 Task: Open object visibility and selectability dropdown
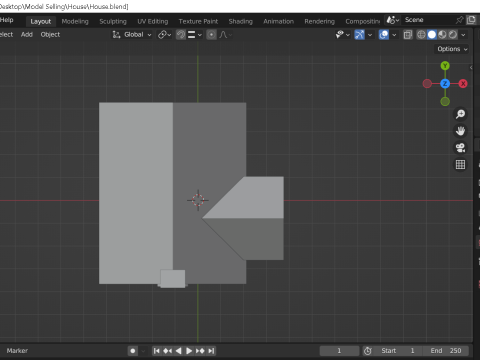[343, 35]
